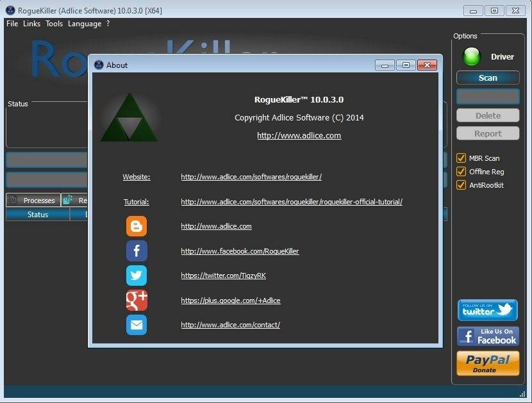Uncheck the MBR Scan checkbox
Viewport: 532px width, 403px height.
[x=461, y=158]
